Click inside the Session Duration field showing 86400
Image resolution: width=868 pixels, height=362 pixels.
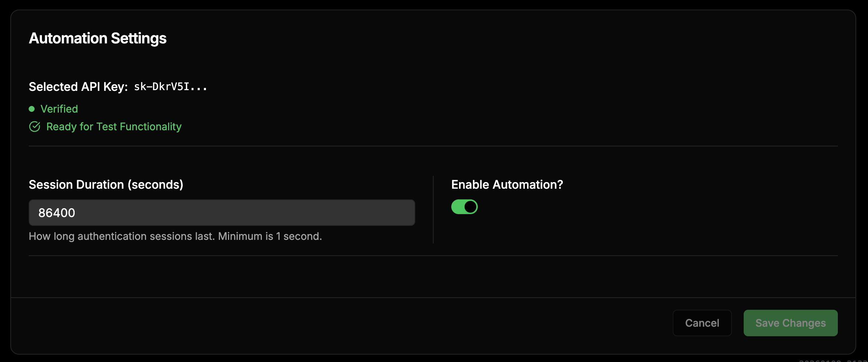[x=221, y=213]
